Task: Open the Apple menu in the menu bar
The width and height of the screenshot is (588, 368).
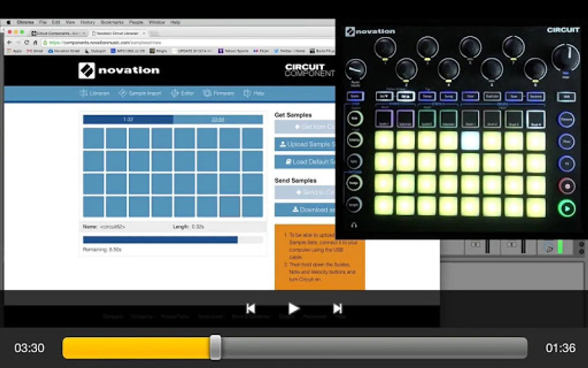Action: (8, 22)
